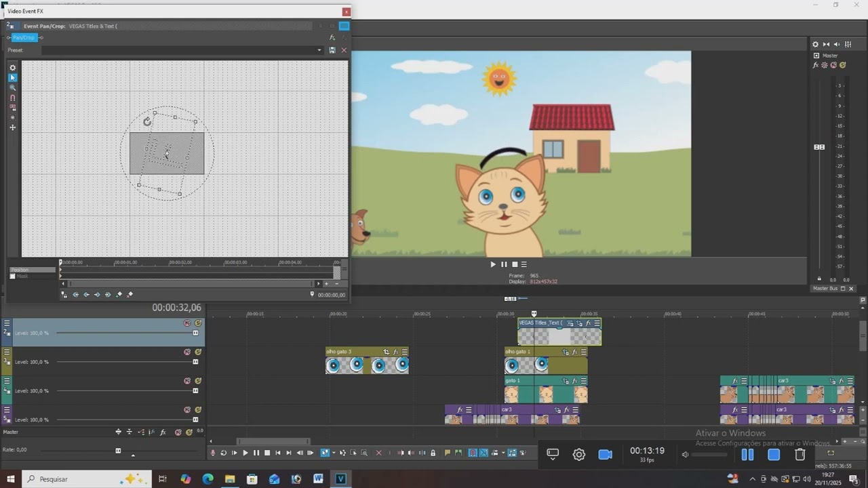
Task: Play preview in video preview window
Action: 493,264
